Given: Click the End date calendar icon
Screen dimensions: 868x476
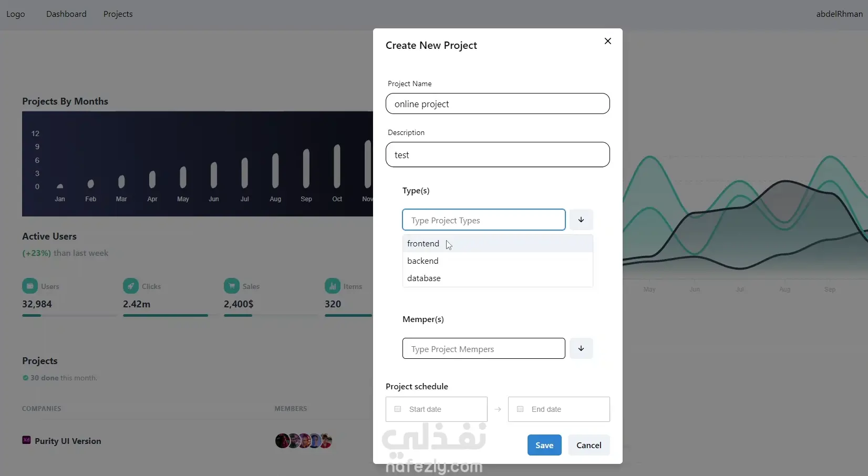Looking at the screenshot, I should 520,409.
